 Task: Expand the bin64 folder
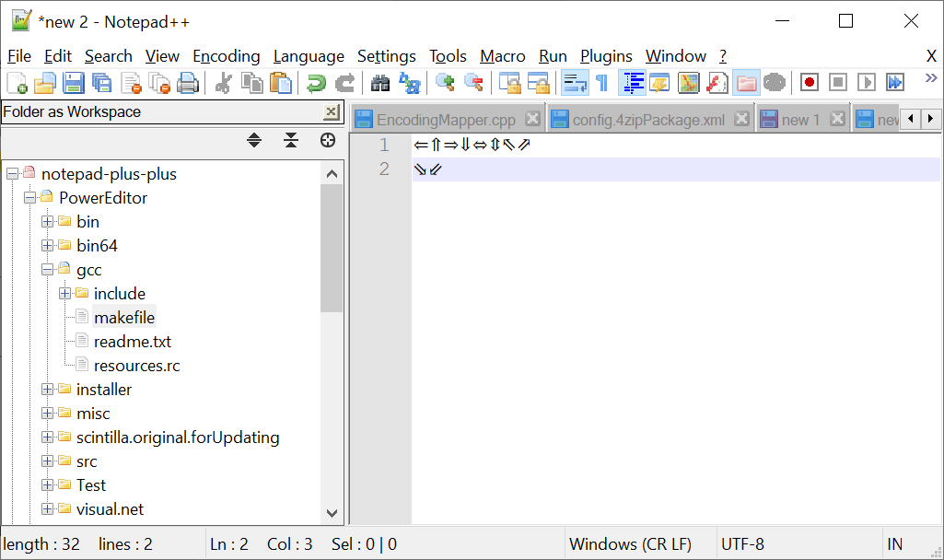click(x=47, y=246)
